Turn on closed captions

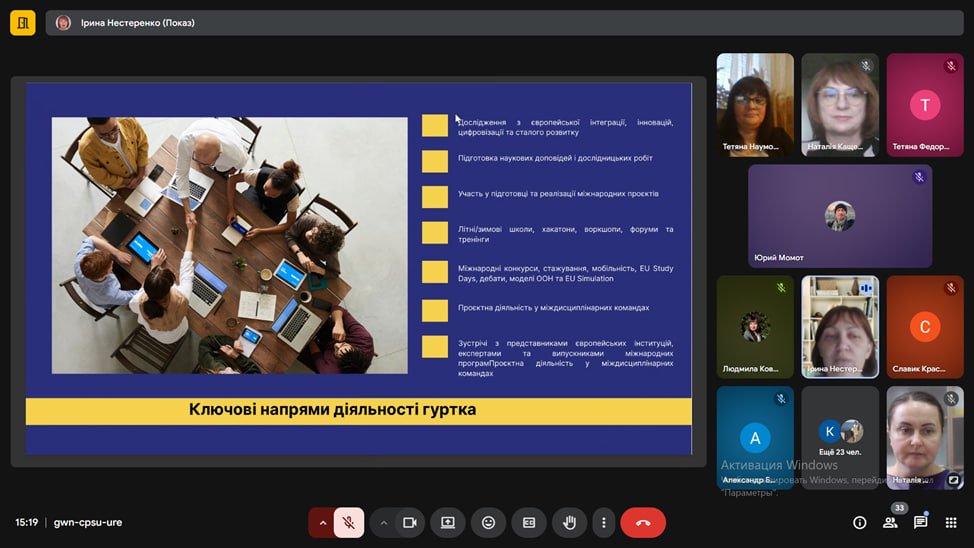coord(529,522)
